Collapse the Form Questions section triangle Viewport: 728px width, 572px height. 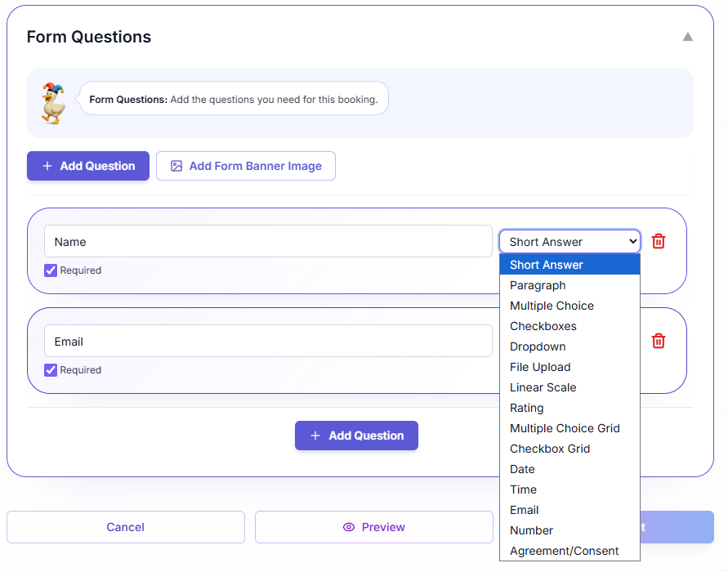tap(688, 37)
